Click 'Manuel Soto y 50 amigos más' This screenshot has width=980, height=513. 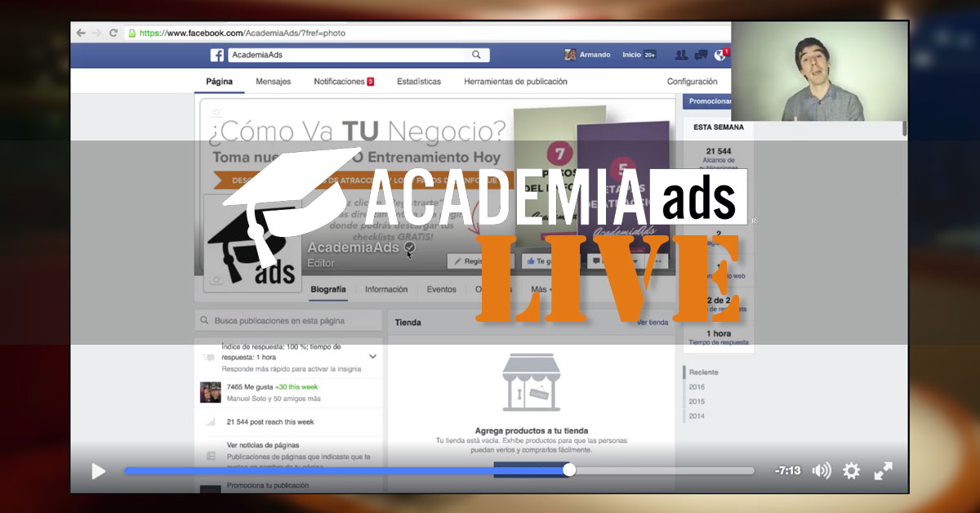[x=274, y=399]
